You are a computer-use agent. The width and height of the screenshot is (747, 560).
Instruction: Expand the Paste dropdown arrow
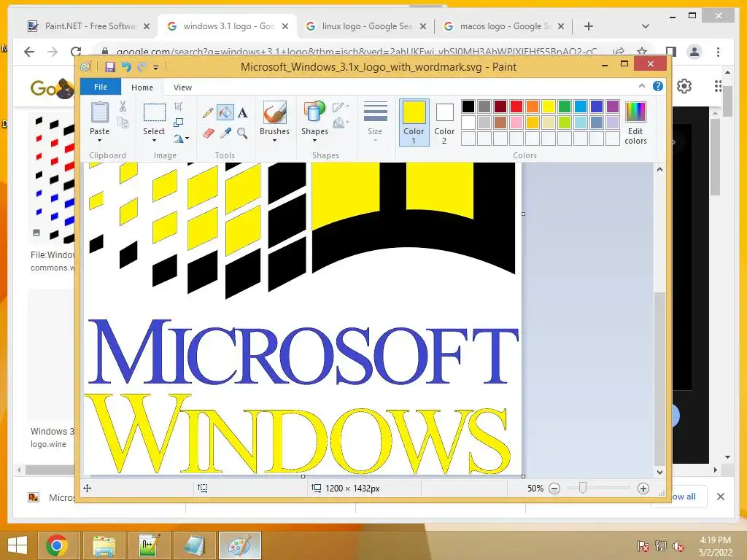pos(99,141)
